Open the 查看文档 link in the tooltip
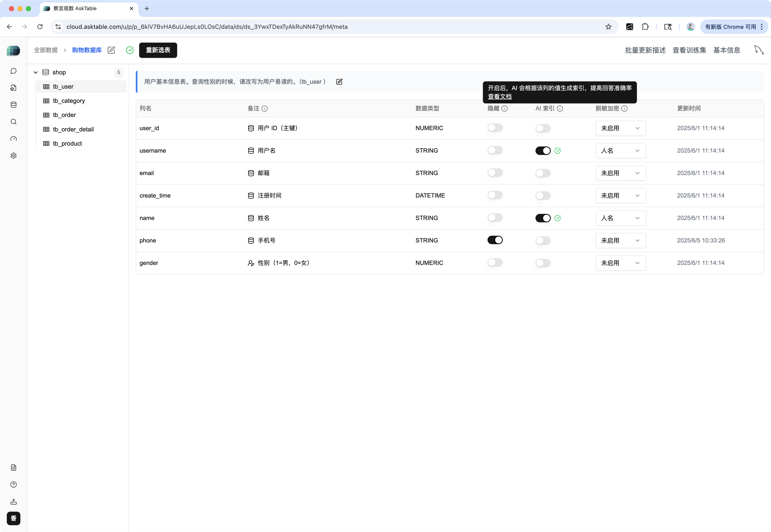Image resolution: width=771 pixels, height=532 pixels. pyautogui.click(x=499, y=97)
